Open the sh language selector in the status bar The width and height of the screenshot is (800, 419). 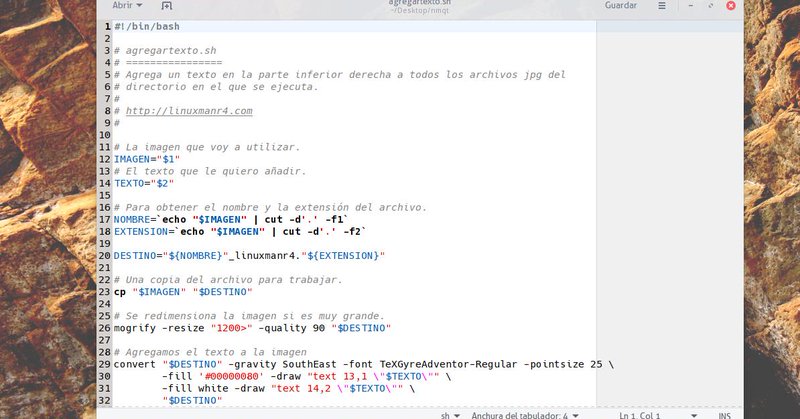click(450, 415)
